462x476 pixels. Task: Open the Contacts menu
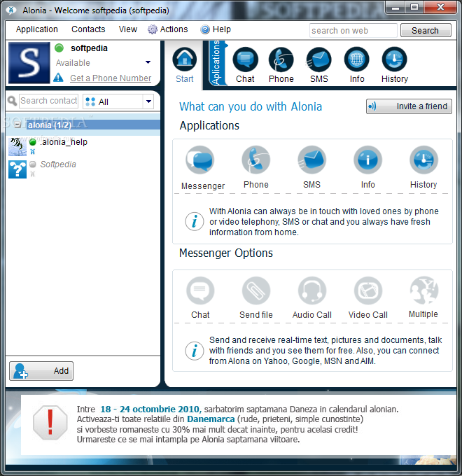(88, 29)
